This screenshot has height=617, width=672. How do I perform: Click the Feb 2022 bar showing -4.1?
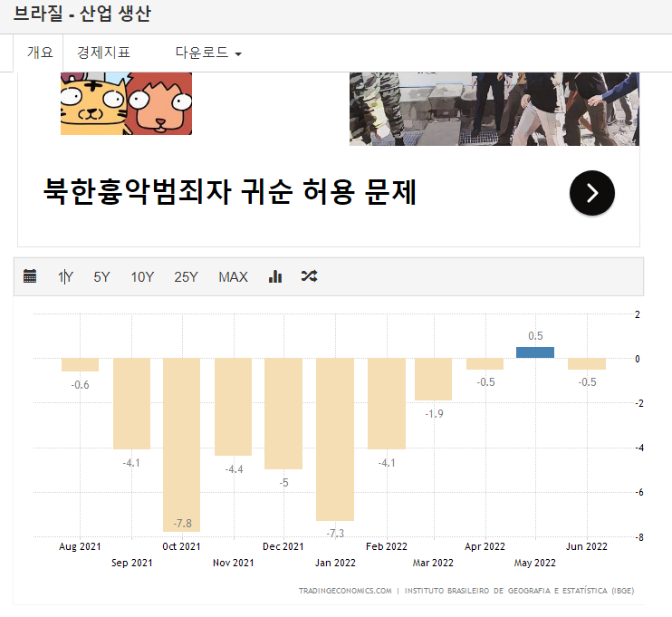tap(387, 403)
